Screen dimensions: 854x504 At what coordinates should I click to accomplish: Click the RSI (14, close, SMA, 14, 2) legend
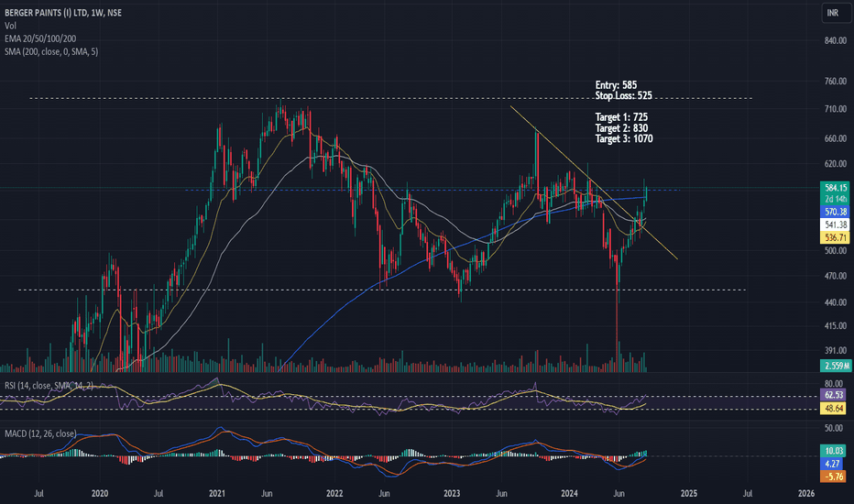coord(49,386)
